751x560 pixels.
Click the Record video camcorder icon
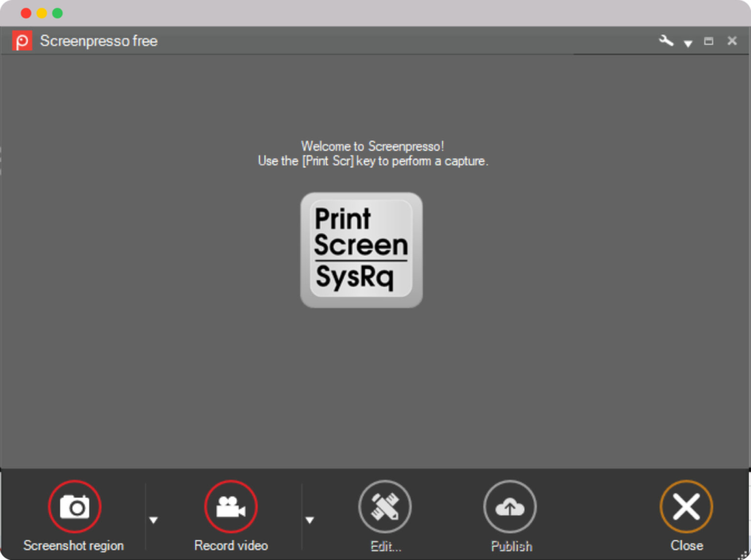click(x=230, y=506)
